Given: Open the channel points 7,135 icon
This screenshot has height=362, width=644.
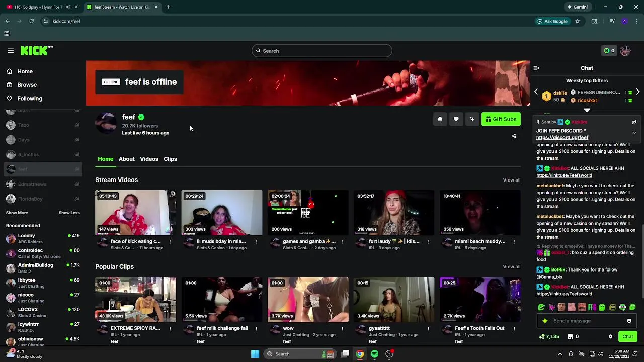Looking at the screenshot, I should pyautogui.click(x=542, y=337).
